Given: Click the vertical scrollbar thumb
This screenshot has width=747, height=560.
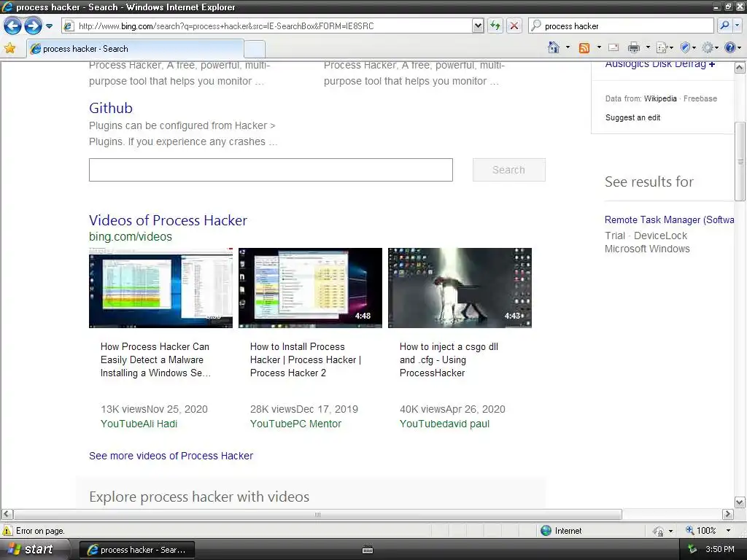Looking at the screenshot, I should [x=740, y=161].
